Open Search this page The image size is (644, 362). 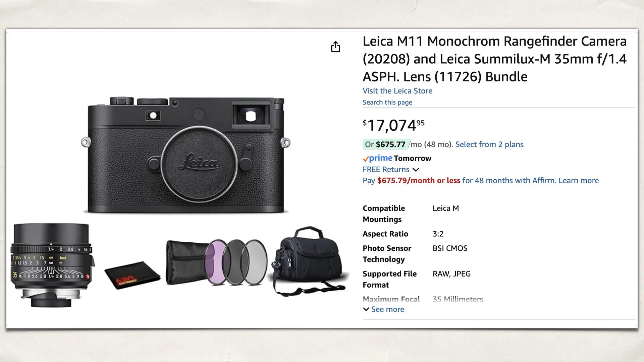pos(387,102)
